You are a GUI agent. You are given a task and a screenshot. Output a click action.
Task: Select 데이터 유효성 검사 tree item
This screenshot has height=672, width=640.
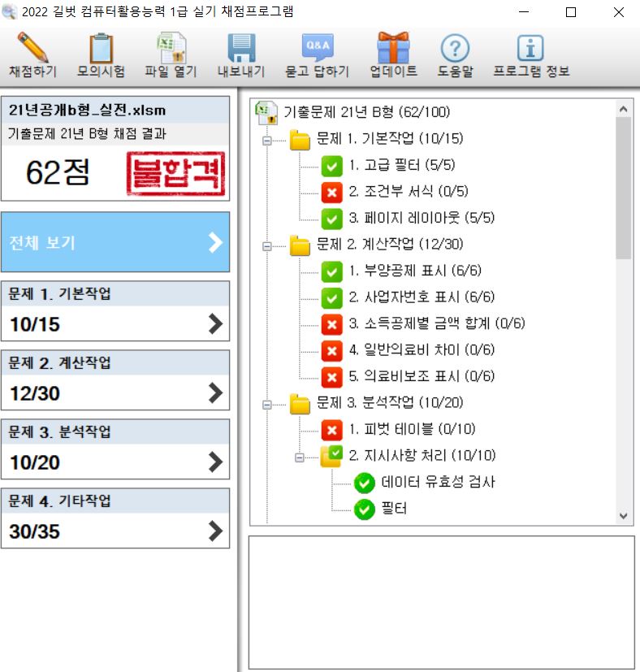pyautogui.click(x=438, y=482)
